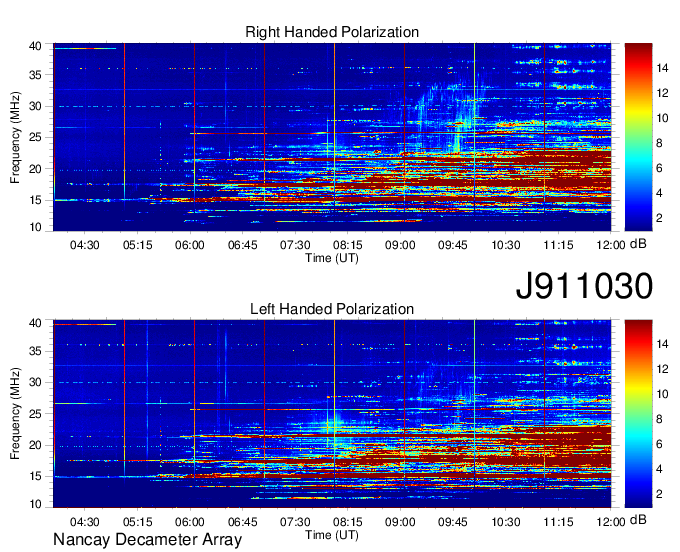
Task: Click "05:15" tick on left-handed time axis
Action: click(x=137, y=522)
